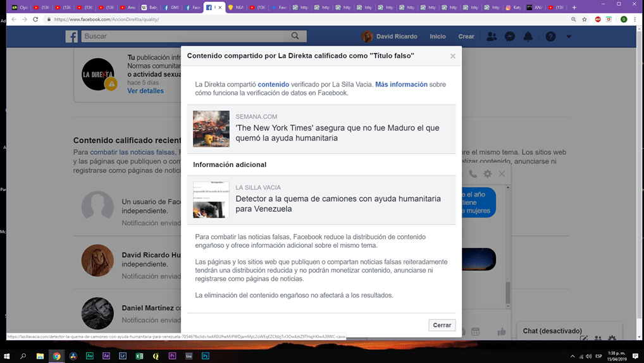644x363 pixels.
Task: Open Ableton Live from the taskbar
Action: point(189,355)
